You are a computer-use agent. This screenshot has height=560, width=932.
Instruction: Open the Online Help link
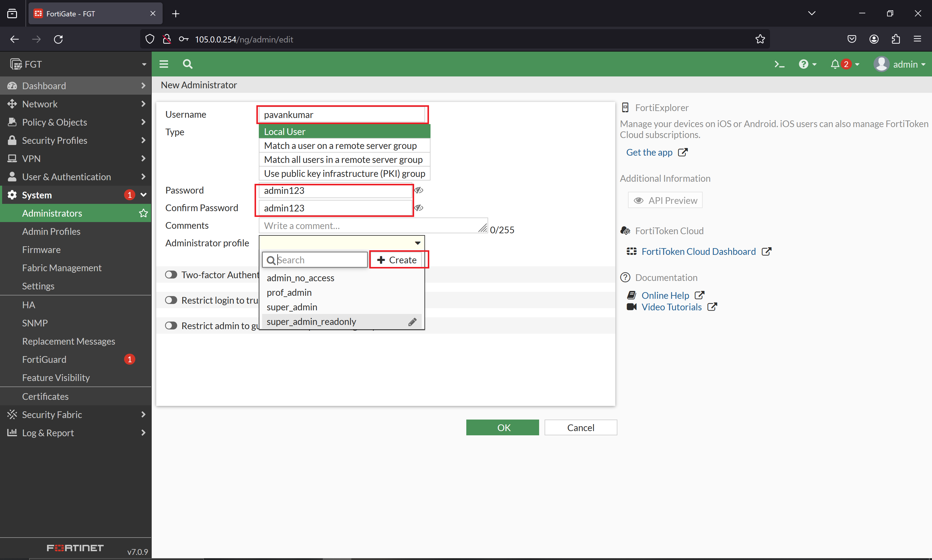tap(665, 295)
